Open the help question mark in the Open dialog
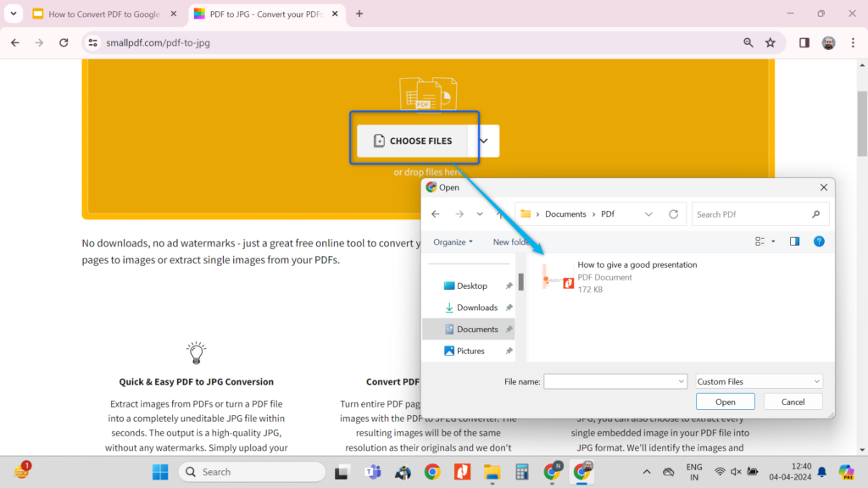 [x=819, y=241]
